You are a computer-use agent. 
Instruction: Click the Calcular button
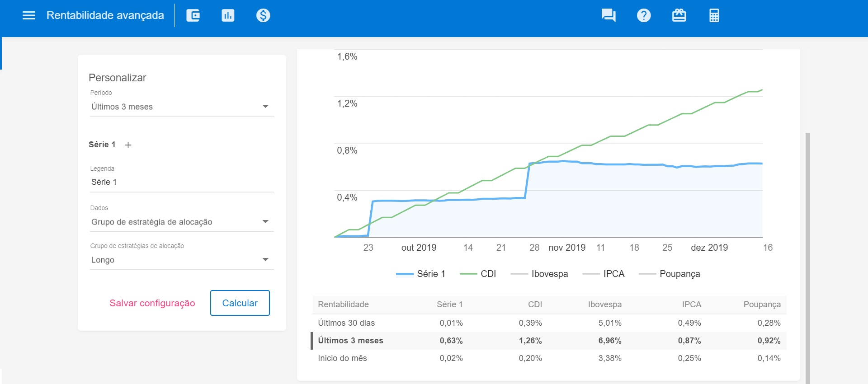pyautogui.click(x=240, y=303)
